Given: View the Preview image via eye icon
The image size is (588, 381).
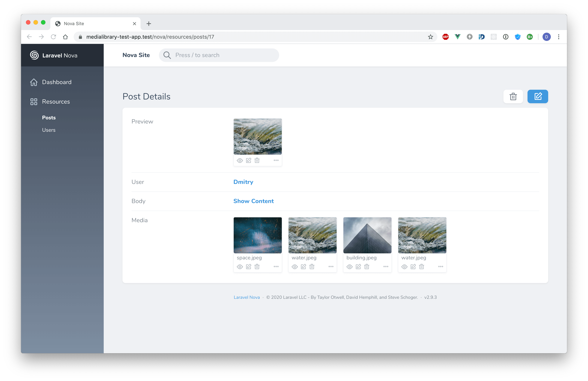Looking at the screenshot, I should point(240,161).
